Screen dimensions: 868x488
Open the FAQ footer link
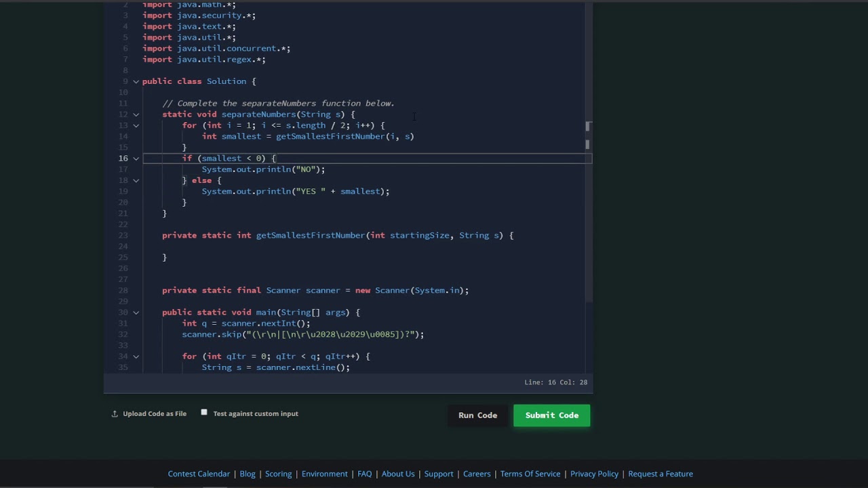click(365, 474)
